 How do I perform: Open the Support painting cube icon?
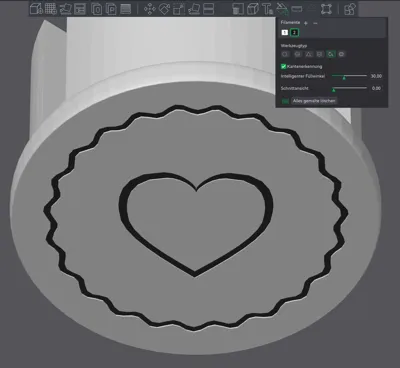pos(253,9)
